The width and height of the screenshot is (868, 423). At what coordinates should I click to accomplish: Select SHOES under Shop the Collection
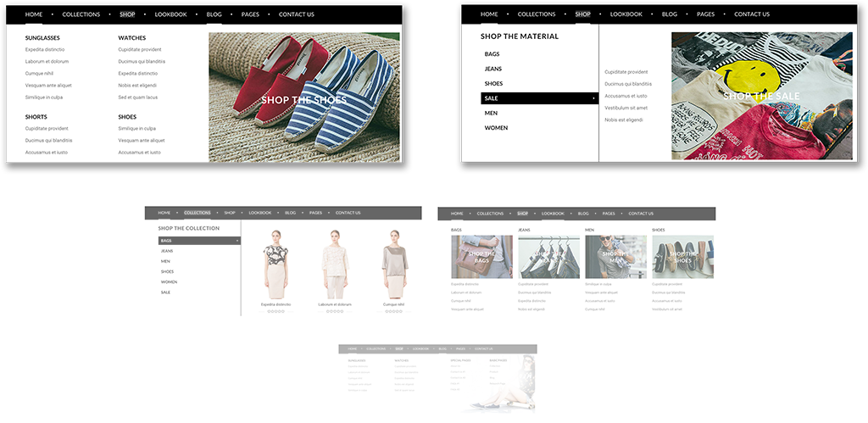pos(166,271)
